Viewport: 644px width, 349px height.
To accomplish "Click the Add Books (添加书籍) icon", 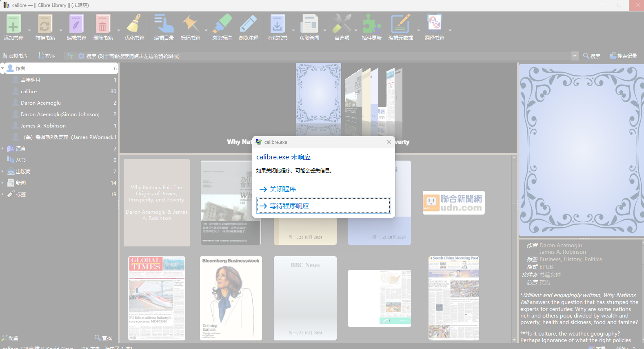I will [x=13, y=24].
